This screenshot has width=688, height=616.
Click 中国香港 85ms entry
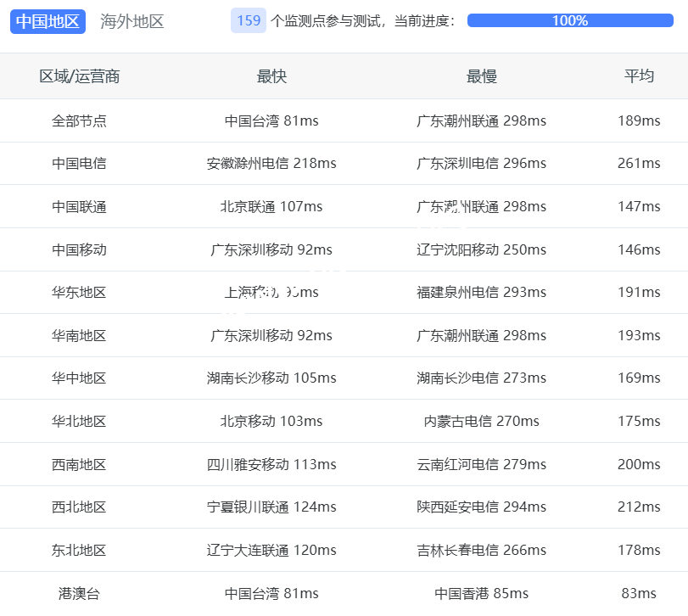point(481,594)
